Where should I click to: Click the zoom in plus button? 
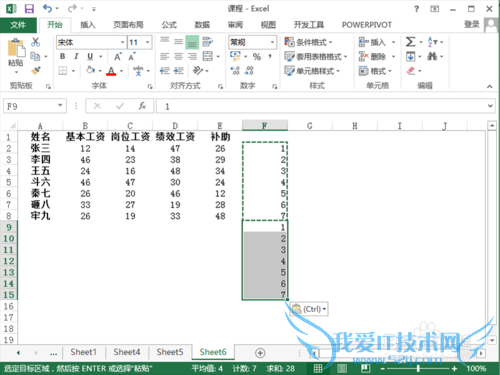point(454,368)
